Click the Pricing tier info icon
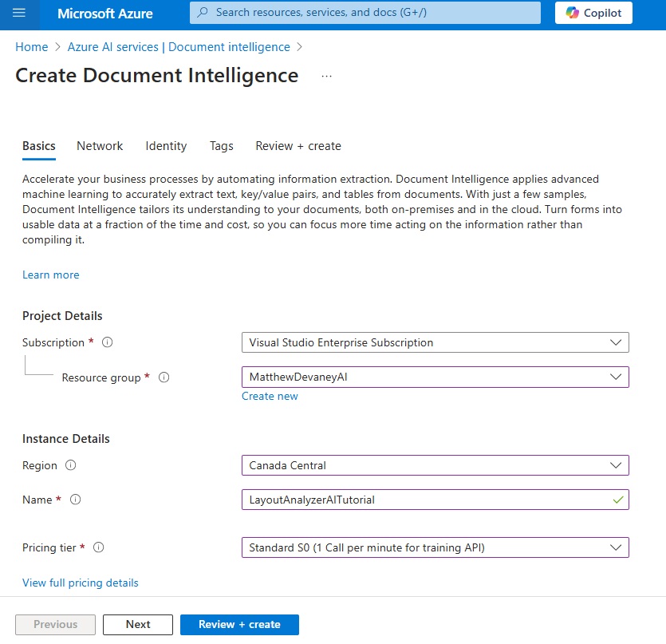This screenshot has height=644, width=666. 99,547
